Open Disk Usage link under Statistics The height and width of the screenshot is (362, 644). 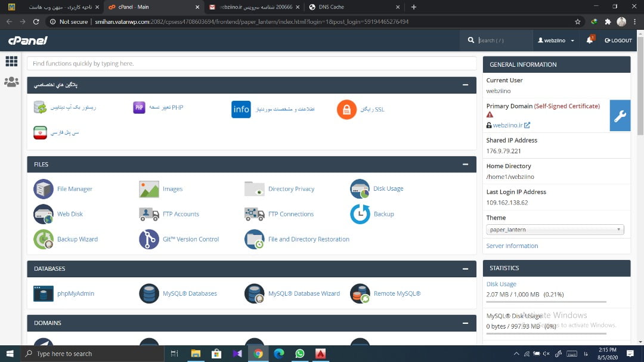point(501,284)
